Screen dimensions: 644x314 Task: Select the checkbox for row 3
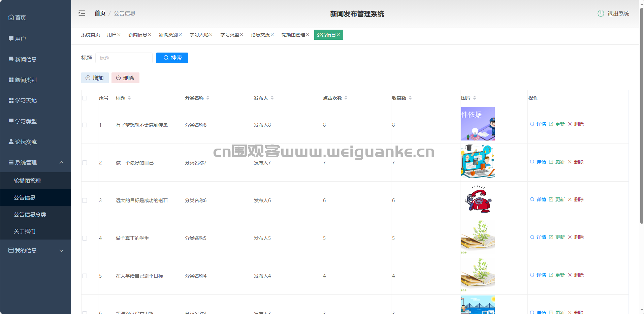coord(85,200)
